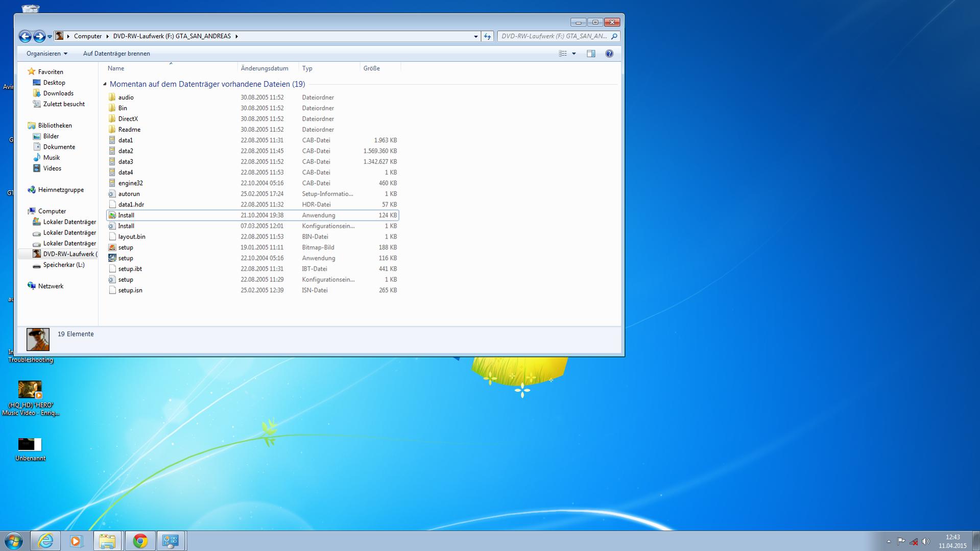Open Heimnetzgruppe in the navigation pane
980x551 pixels.
click(x=61, y=190)
